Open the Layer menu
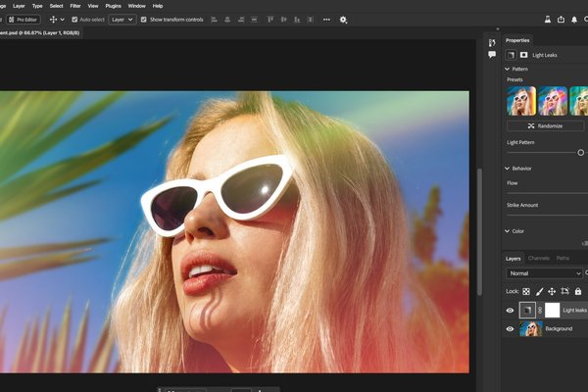The image size is (588, 392). click(x=19, y=6)
